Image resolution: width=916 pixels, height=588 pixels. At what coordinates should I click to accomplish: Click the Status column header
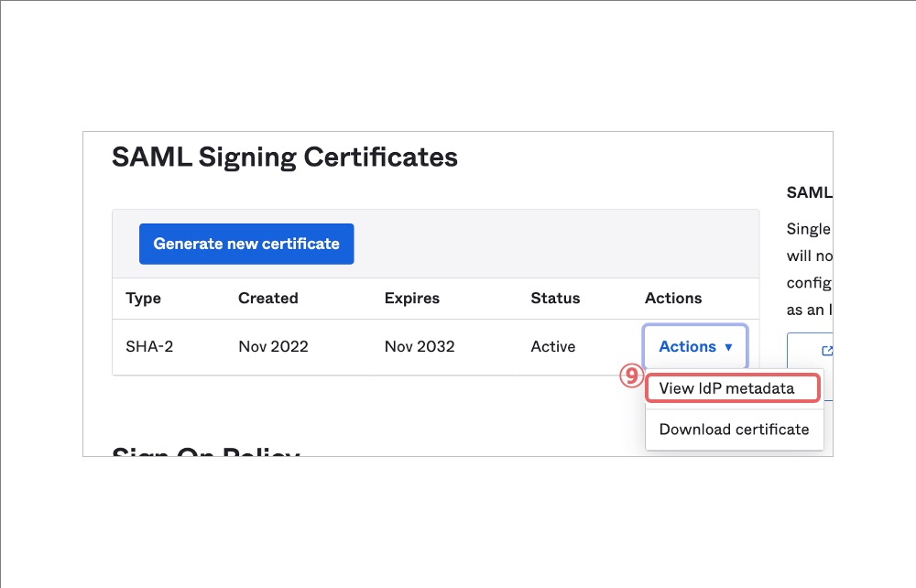coord(555,298)
